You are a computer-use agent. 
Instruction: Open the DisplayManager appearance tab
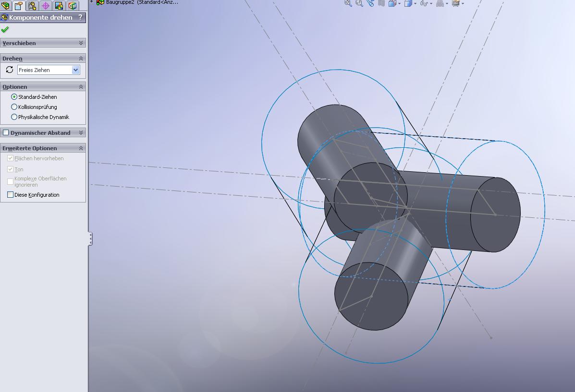[59, 5]
